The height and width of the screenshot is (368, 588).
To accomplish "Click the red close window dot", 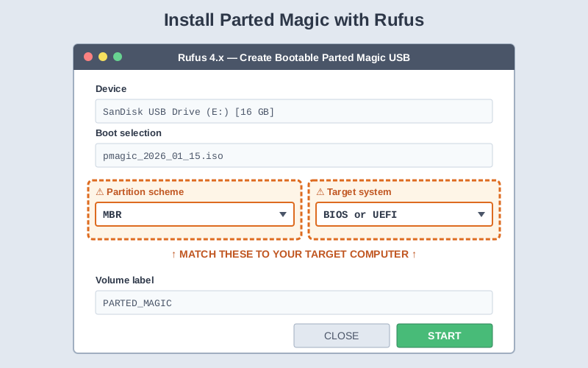I will coord(88,57).
